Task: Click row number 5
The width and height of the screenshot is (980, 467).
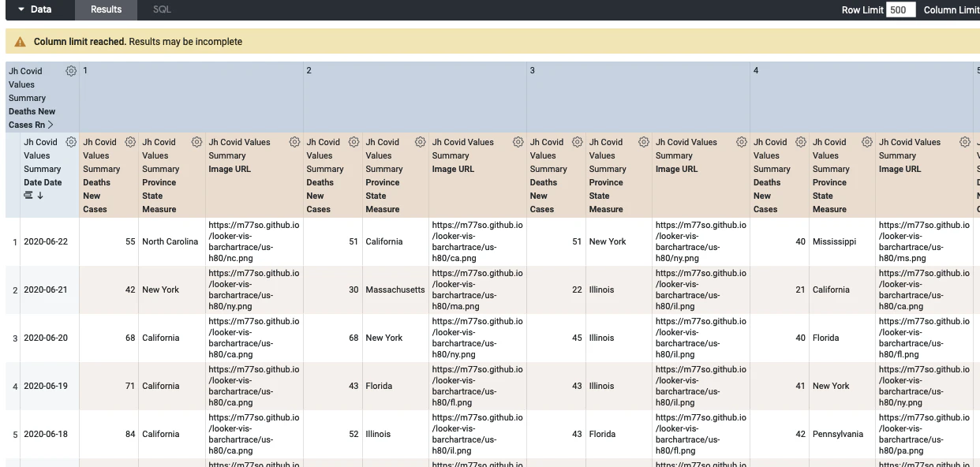Action: pos(15,435)
